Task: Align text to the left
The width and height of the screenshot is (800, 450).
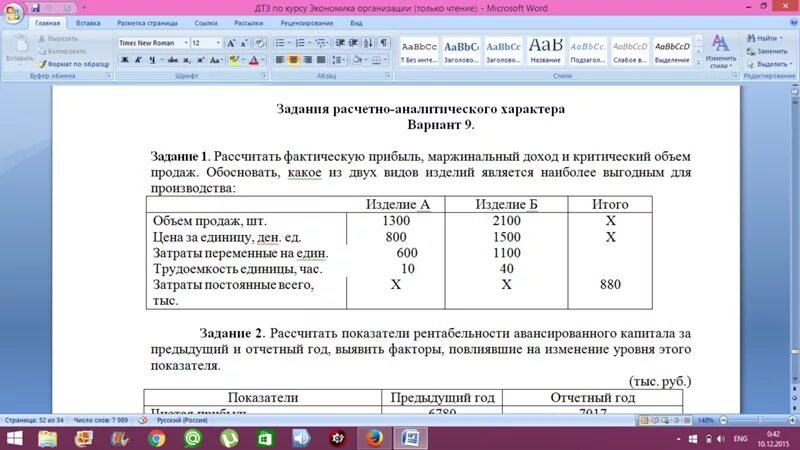Action: (x=280, y=60)
